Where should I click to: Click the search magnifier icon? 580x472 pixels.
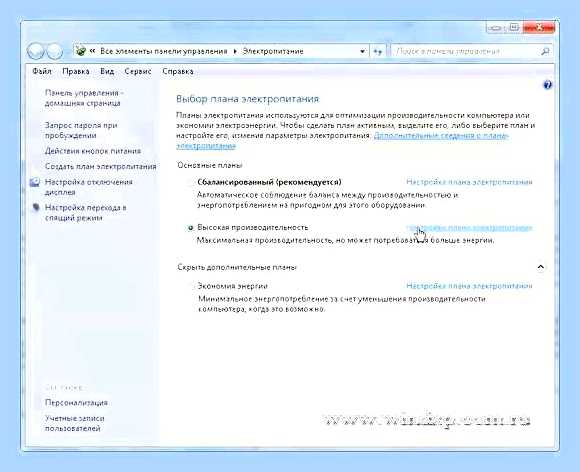point(545,51)
